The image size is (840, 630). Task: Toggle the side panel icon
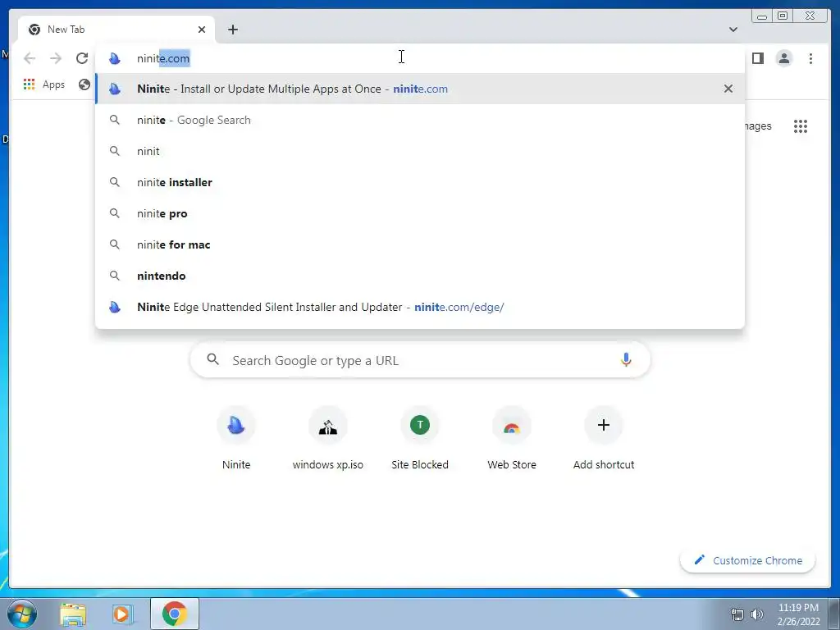(757, 58)
